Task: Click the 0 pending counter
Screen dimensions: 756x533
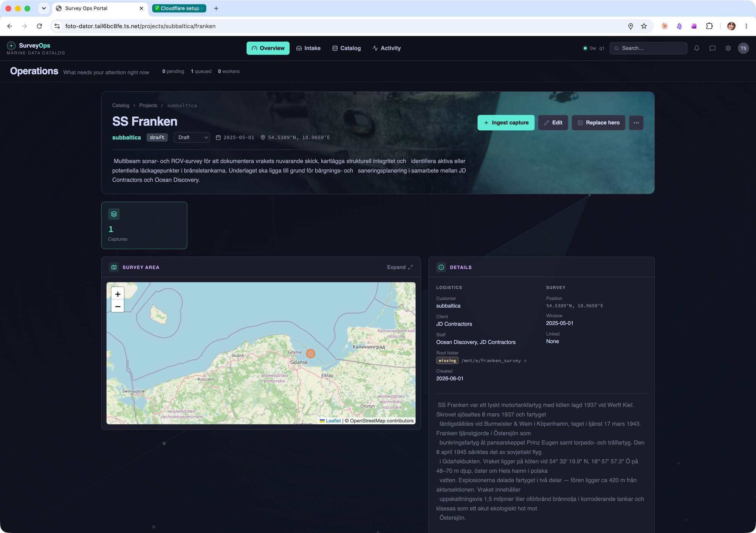Action: click(x=173, y=71)
